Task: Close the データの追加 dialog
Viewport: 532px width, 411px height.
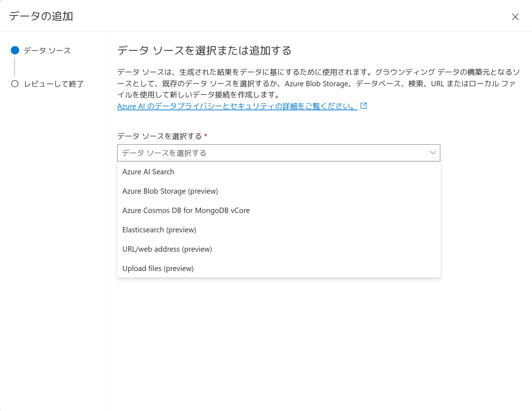Action: (515, 17)
